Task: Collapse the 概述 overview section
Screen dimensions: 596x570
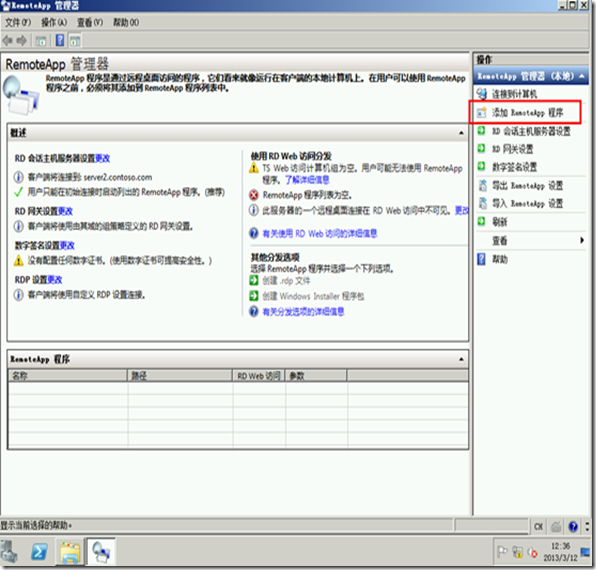Action: click(461, 133)
